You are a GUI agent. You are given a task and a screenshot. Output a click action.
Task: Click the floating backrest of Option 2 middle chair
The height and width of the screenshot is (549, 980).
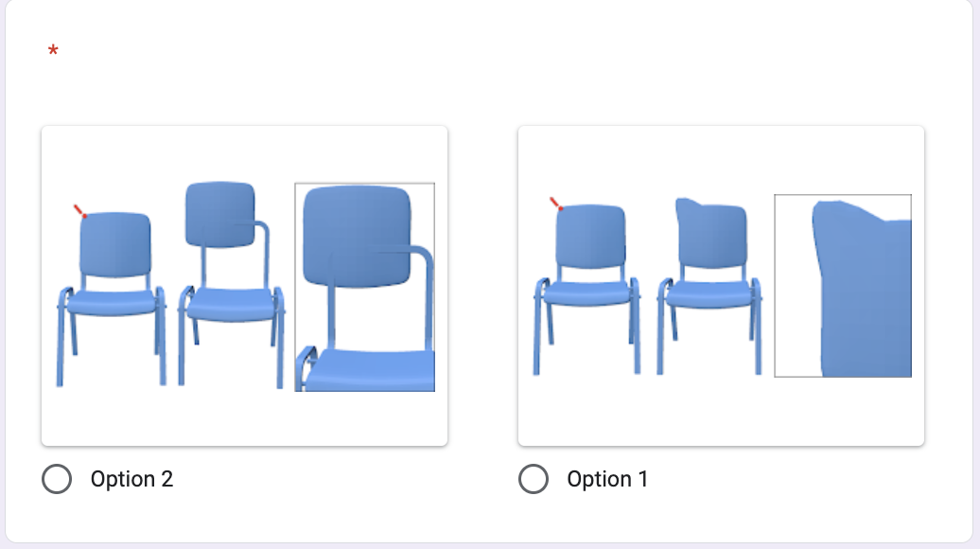click(x=219, y=214)
